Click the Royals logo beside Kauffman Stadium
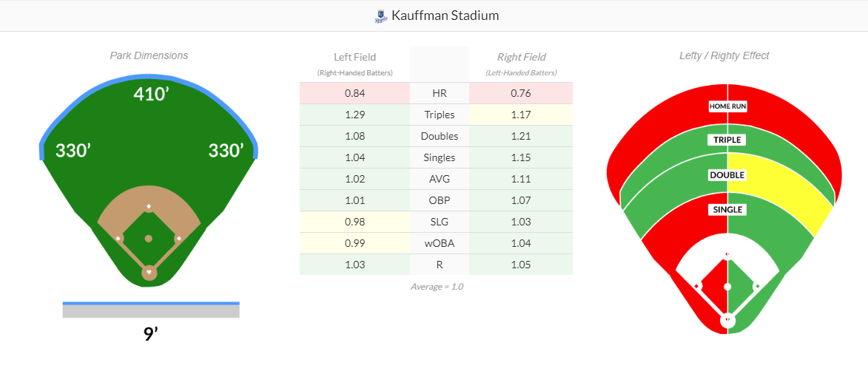The height and width of the screenshot is (371, 868). click(381, 16)
